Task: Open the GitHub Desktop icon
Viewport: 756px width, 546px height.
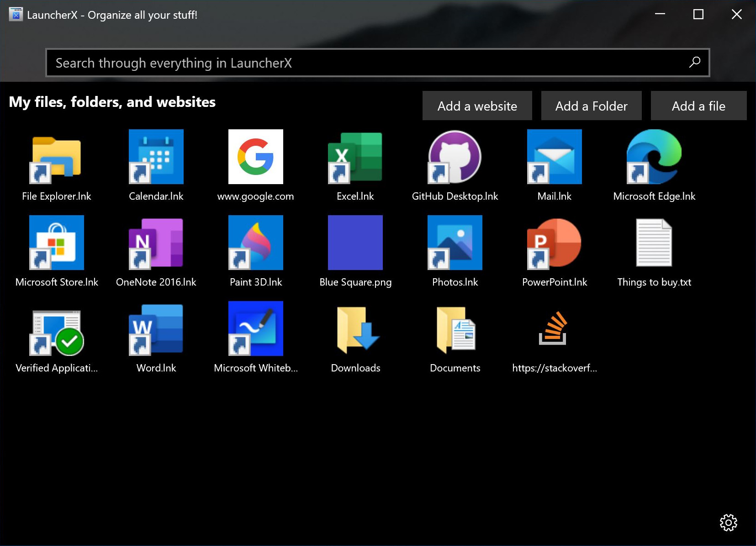Action: [x=455, y=157]
